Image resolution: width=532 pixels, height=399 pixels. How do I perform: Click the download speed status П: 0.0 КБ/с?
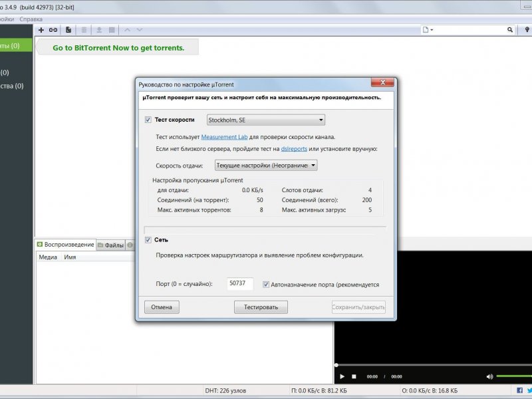coord(319,391)
